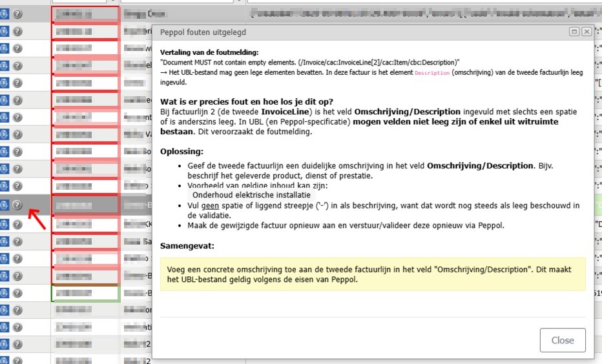Click bullet 'Maak de gewijzigde factuur opnieuw aan'
The height and width of the screenshot is (364, 602).
click(x=346, y=225)
